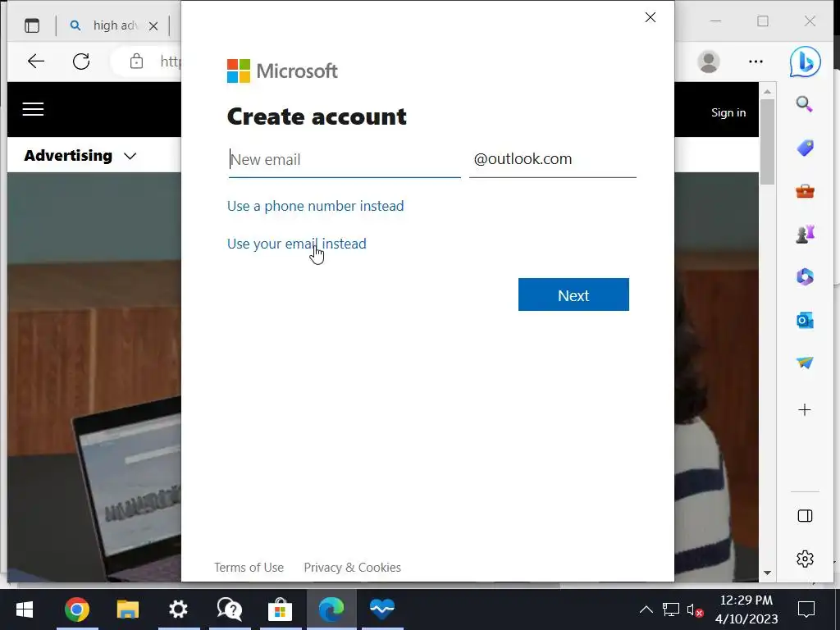Click the Next button
Viewport: 840px width, 630px height.
click(573, 294)
